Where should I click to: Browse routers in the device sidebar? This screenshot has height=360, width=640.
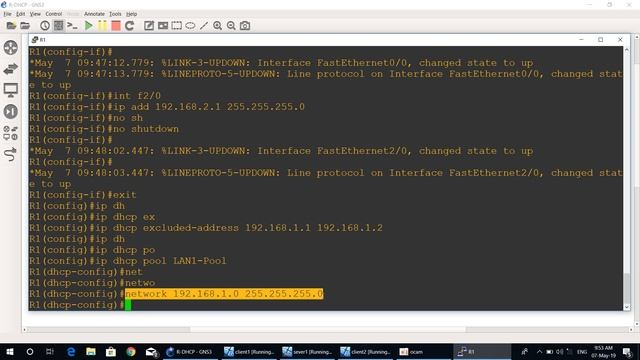[x=11, y=47]
